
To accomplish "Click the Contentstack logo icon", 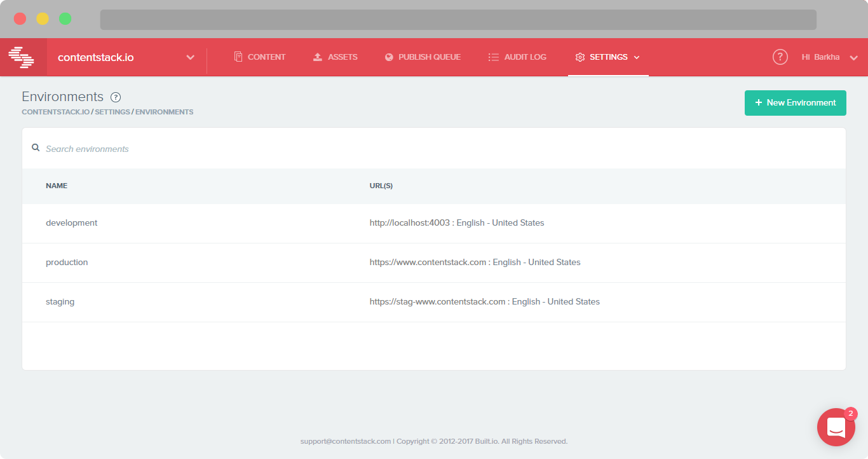I will point(21,57).
